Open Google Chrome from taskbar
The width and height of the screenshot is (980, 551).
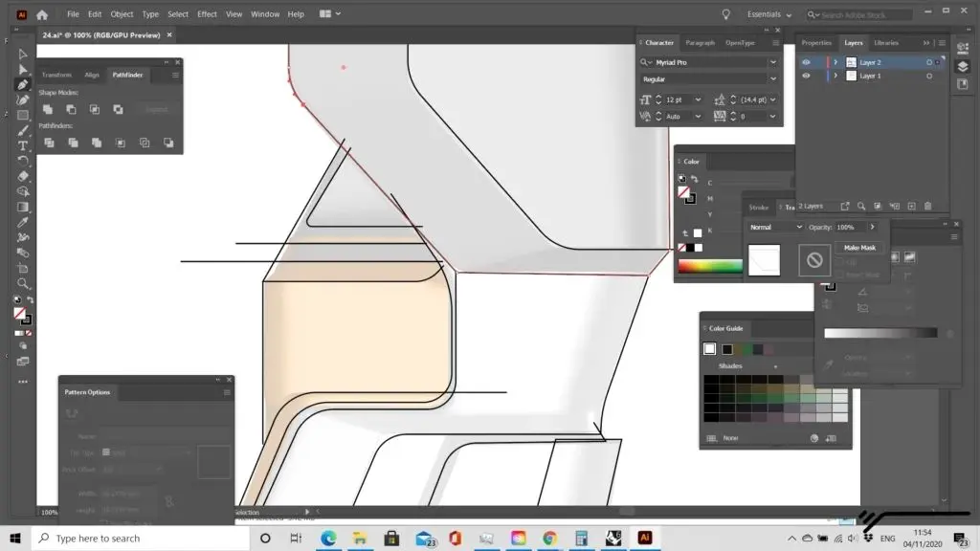pos(550,539)
